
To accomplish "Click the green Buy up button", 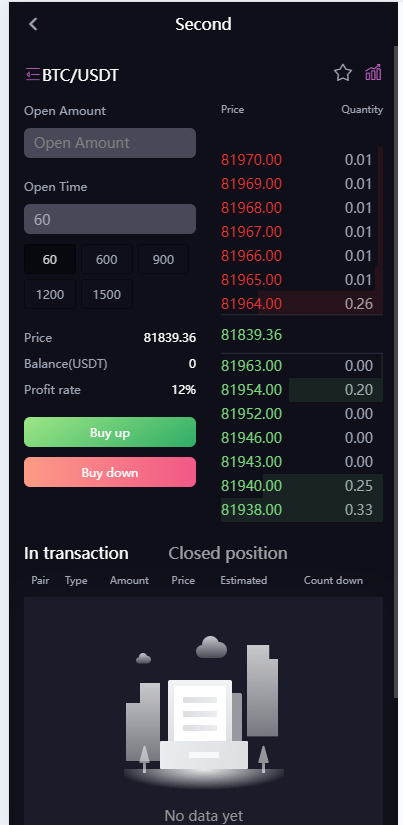I will pos(110,432).
